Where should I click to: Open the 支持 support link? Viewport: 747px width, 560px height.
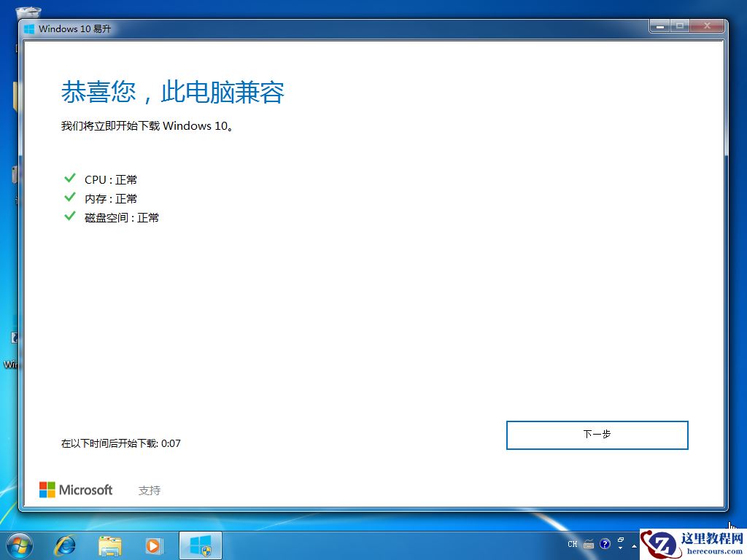click(150, 489)
